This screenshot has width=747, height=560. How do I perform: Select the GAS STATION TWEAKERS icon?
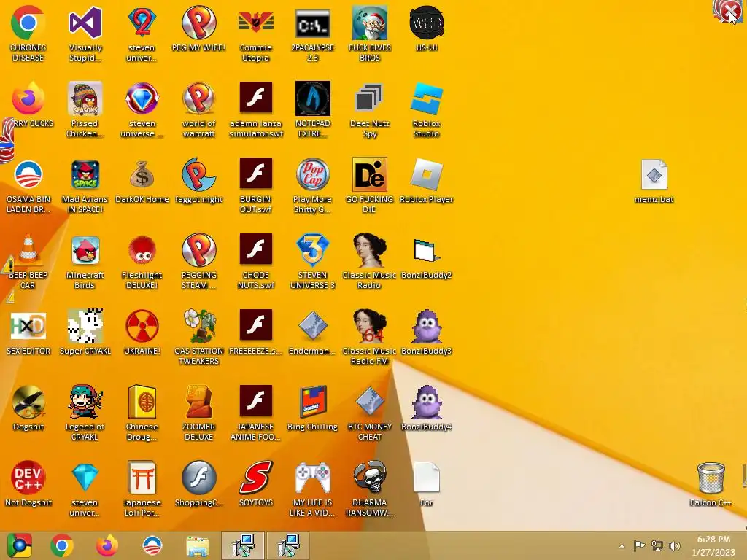coord(198,326)
